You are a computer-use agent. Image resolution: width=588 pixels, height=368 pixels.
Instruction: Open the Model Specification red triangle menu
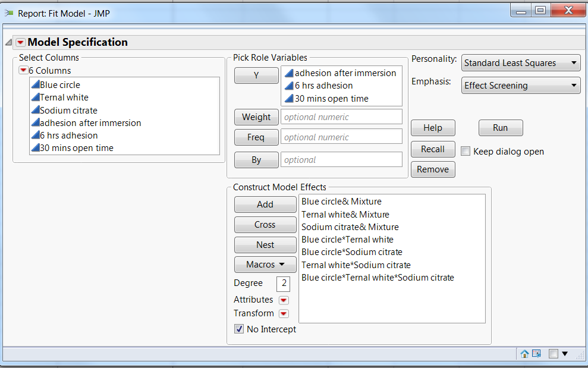[21, 42]
